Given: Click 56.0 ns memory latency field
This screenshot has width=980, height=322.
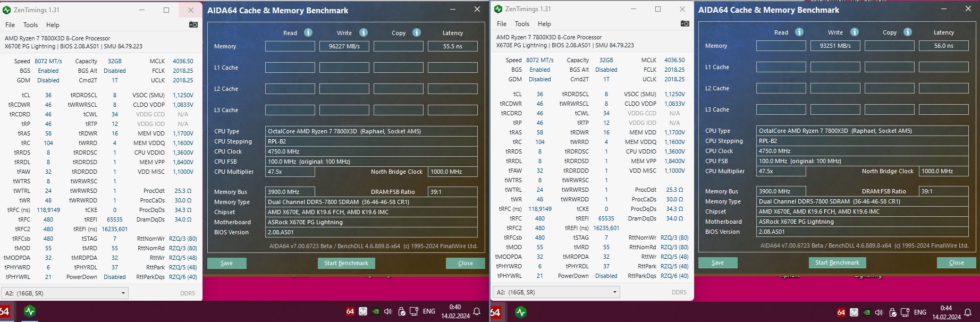Looking at the screenshot, I should click(x=944, y=46).
